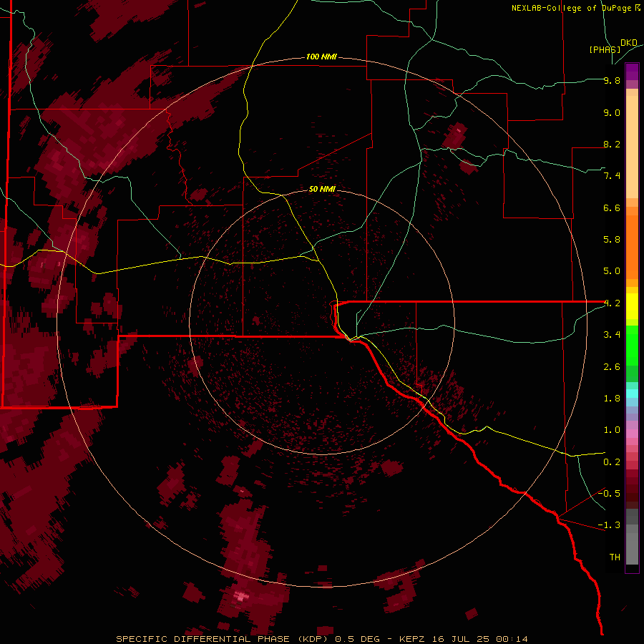This screenshot has width=644, height=644.
Task: Click the 4.2 value on the color scale
Action: 612,303
